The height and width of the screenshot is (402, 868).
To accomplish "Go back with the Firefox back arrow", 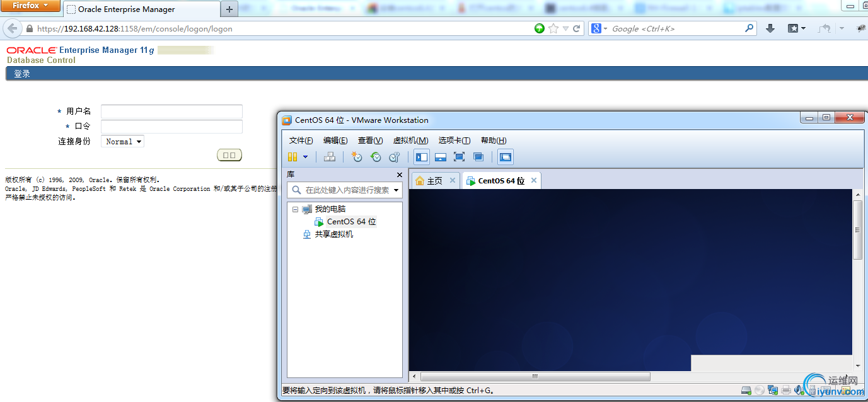I will 12,28.
